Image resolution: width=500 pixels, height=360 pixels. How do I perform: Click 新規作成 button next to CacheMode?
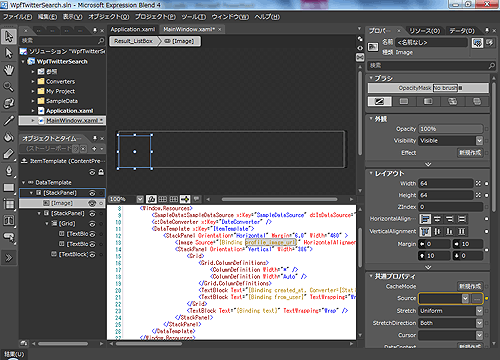[x=470, y=286]
